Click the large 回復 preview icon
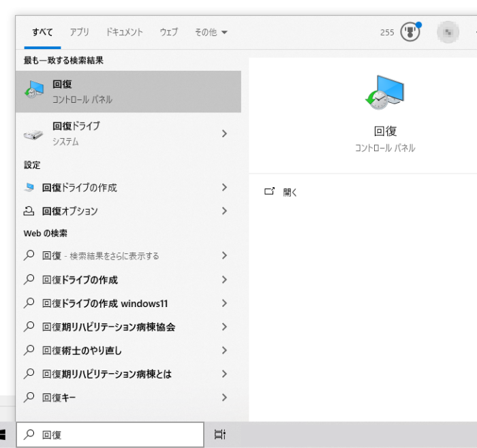 pos(385,93)
